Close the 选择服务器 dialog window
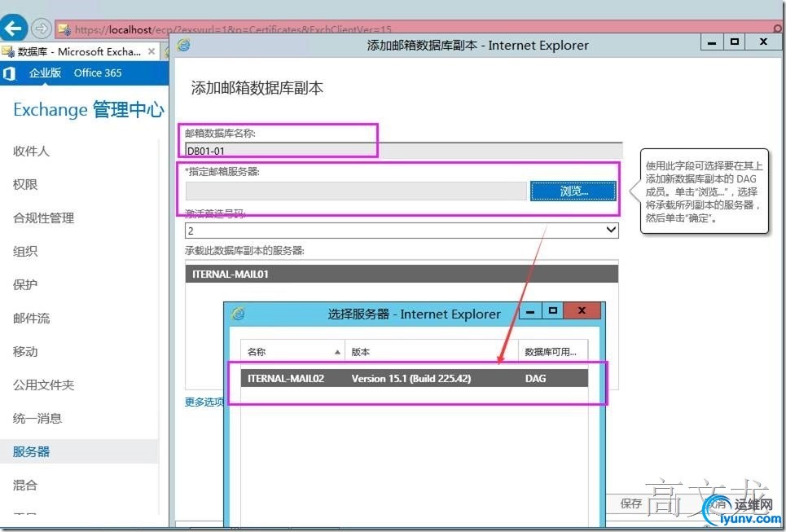Screen dimensions: 786x532 pos(582,310)
